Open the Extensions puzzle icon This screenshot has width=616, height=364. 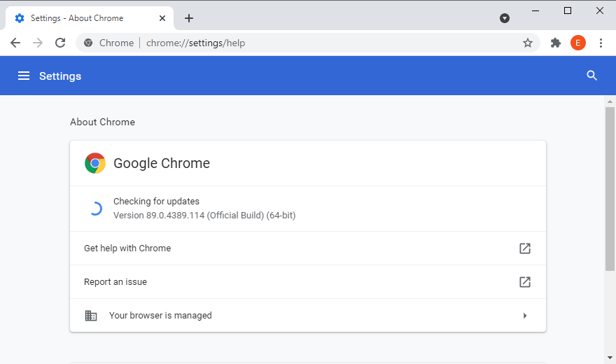pos(556,43)
